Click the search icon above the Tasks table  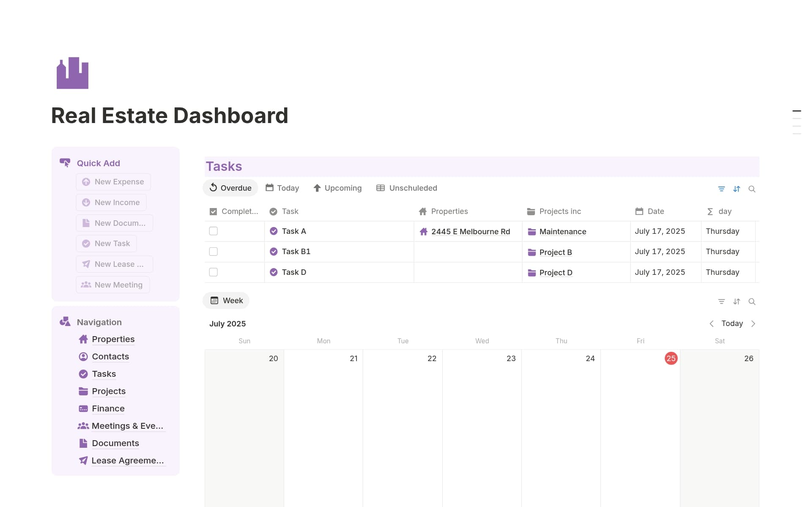click(752, 189)
